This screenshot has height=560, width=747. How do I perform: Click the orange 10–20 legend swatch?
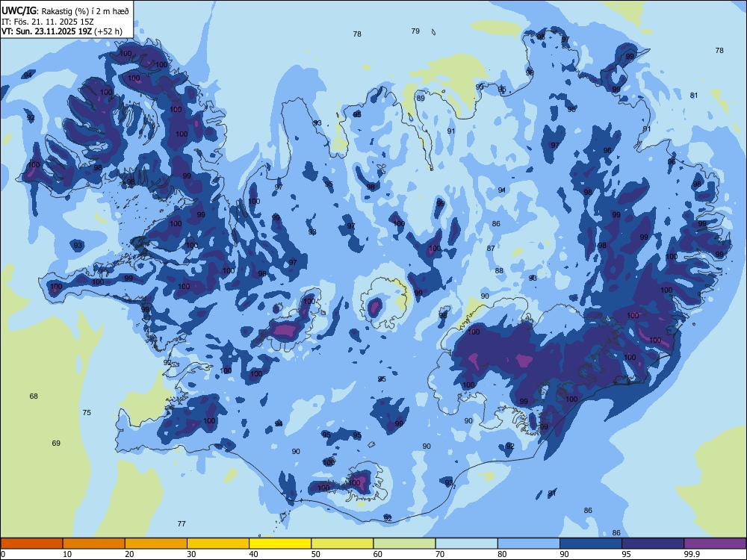click(94, 544)
